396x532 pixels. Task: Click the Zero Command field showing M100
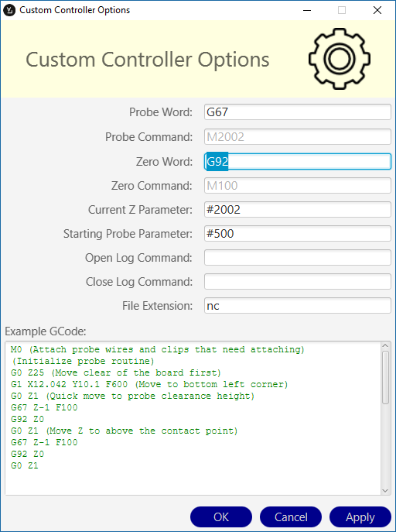coord(298,186)
